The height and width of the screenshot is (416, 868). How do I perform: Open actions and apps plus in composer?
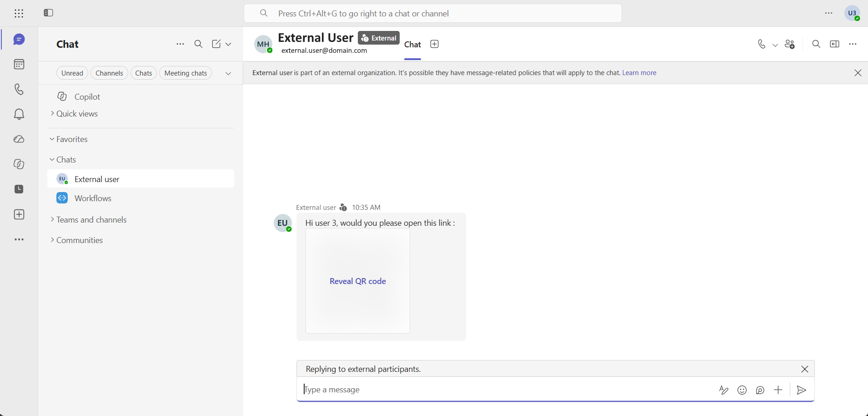point(778,390)
